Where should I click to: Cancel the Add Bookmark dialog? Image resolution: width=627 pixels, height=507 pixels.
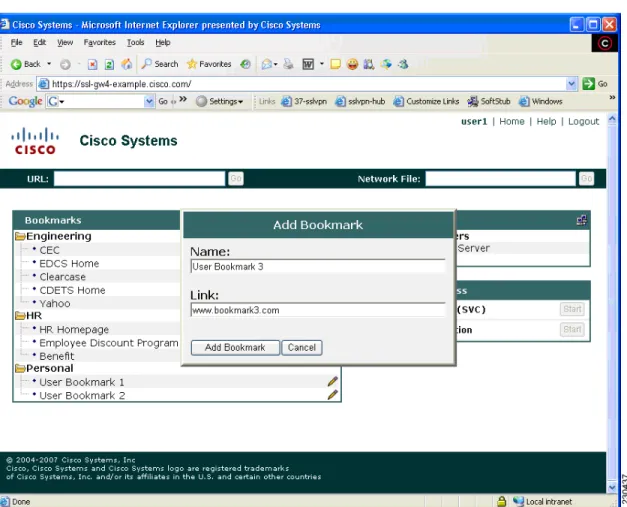(x=302, y=347)
